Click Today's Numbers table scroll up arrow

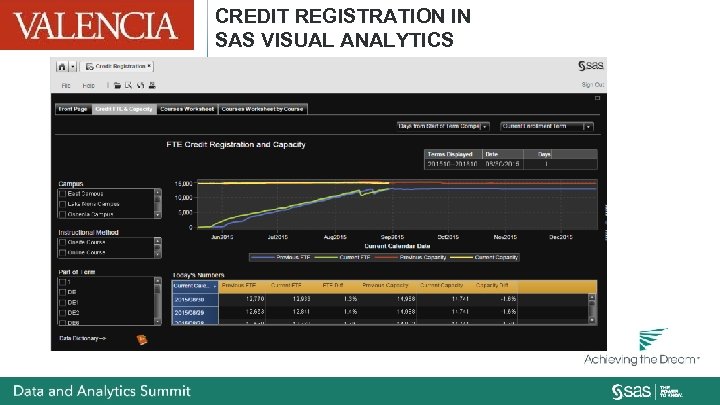click(592, 298)
